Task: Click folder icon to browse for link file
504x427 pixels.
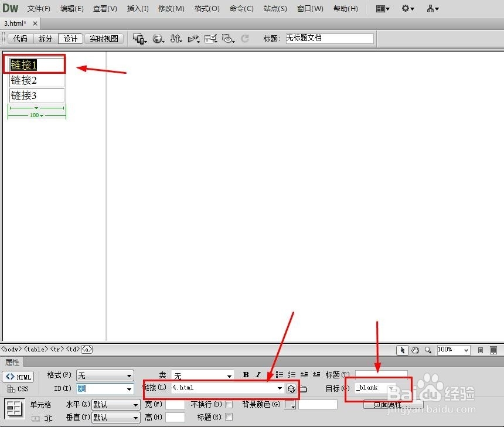Action: pyautogui.click(x=303, y=388)
